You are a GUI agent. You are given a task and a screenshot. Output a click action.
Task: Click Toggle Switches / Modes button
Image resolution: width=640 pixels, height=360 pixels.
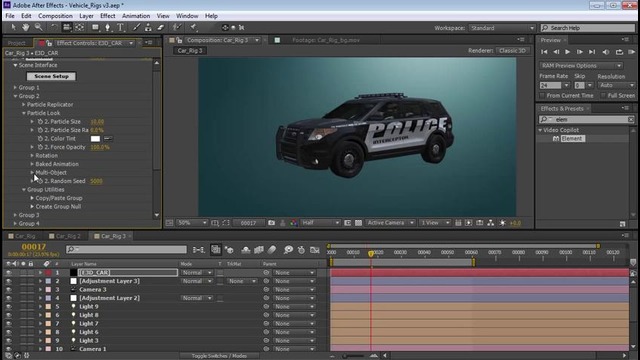coord(219,356)
